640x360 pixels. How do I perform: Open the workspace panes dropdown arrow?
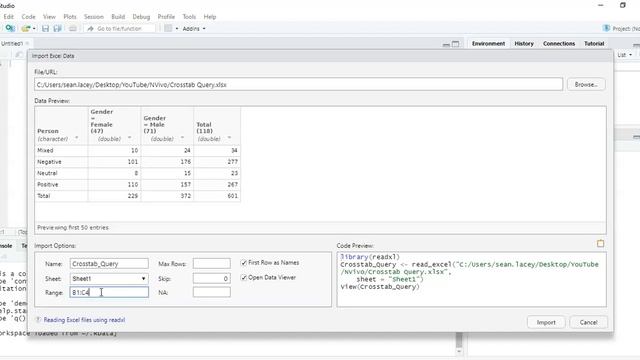[x=177, y=29]
